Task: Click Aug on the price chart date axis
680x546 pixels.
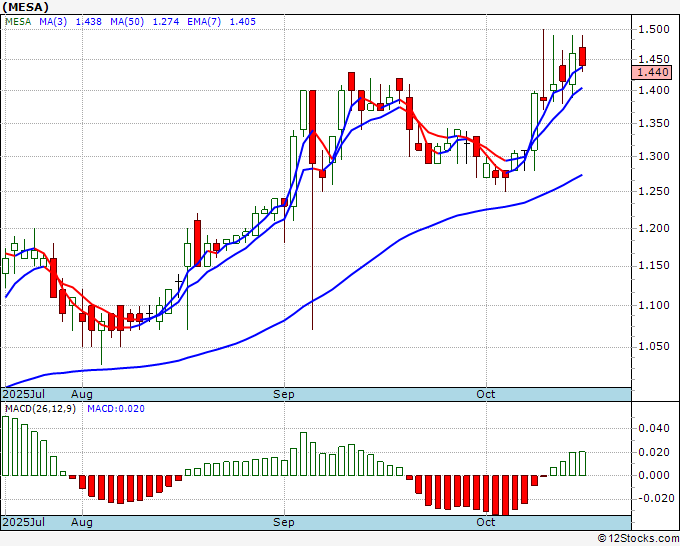Action: pos(82,394)
